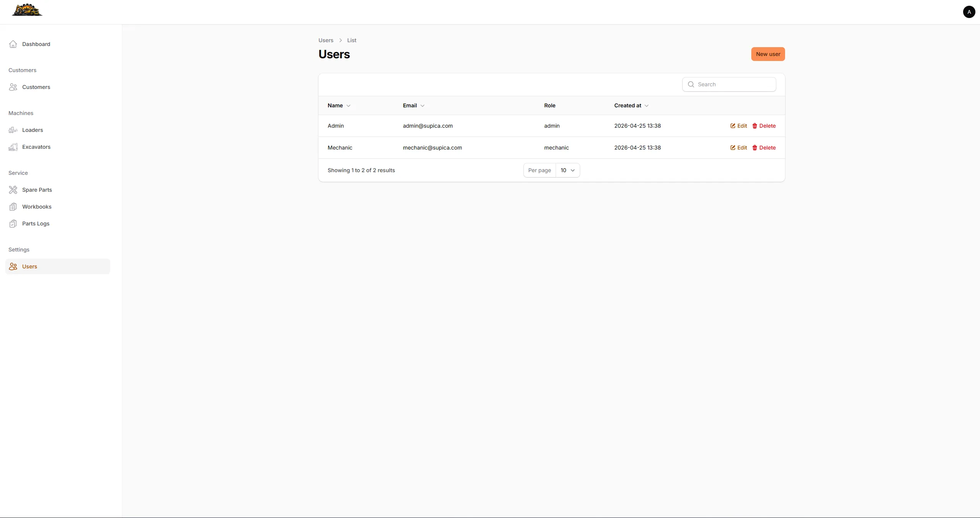The height and width of the screenshot is (518, 980).
Task: Click the pencil edit icon in Mechanic row
Action: pos(733,148)
